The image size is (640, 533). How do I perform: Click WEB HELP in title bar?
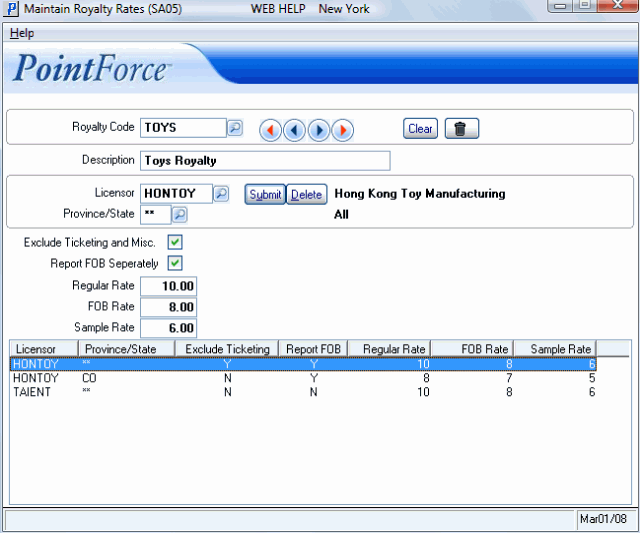point(278,9)
